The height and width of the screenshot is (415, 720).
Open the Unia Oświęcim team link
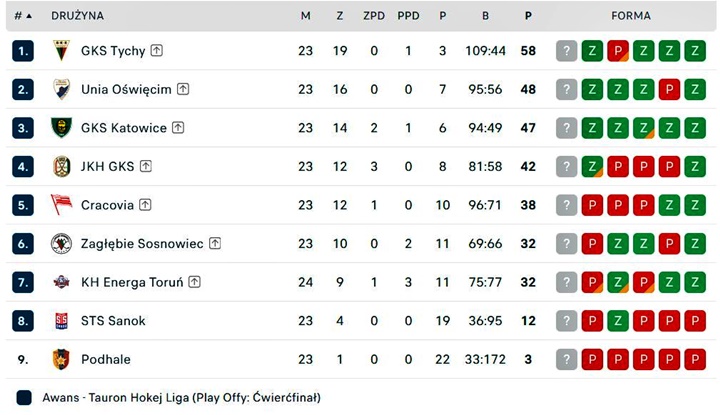click(x=126, y=90)
